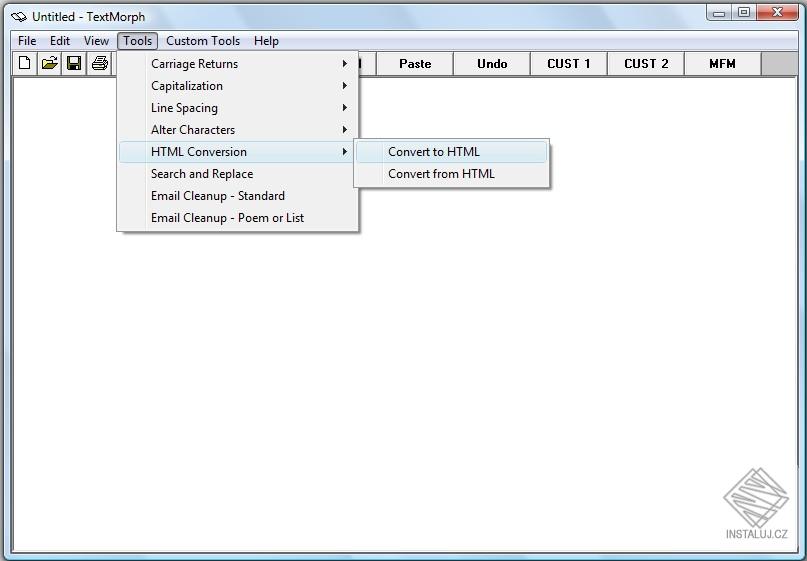Expand the Alter Characters submenu
Image resolution: width=807 pixels, height=561 pixels.
pos(237,130)
